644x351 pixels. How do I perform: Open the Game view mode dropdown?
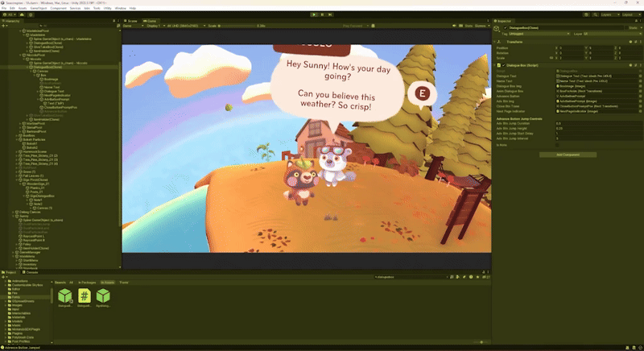132,26
